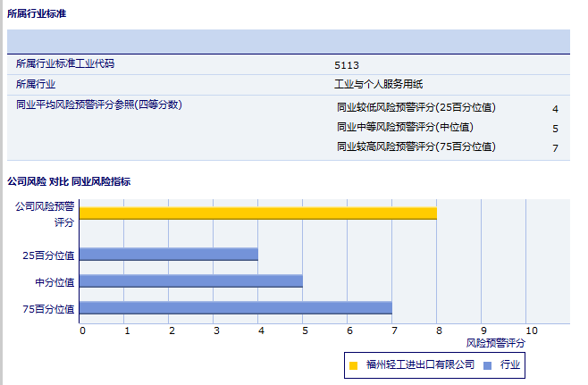The width and height of the screenshot is (588, 385).
Task: Select the 75th percentile score value 7
Action: [x=555, y=148]
